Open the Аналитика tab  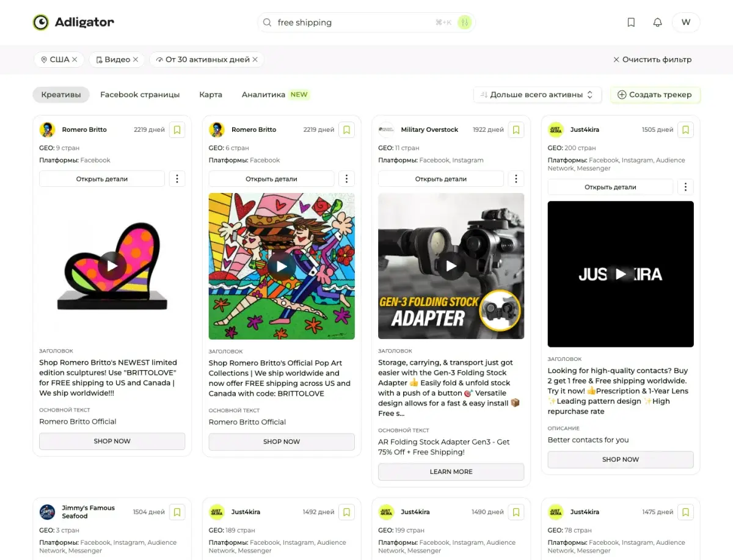pos(263,95)
